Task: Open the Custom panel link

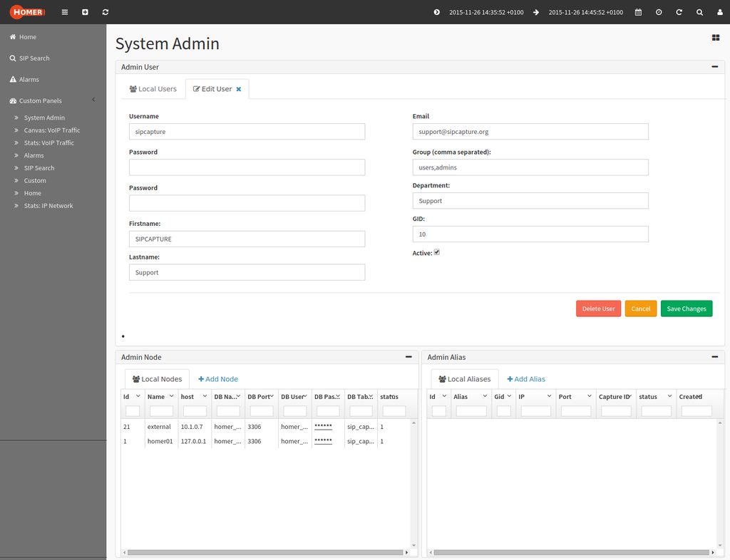Action: [35, 180]
